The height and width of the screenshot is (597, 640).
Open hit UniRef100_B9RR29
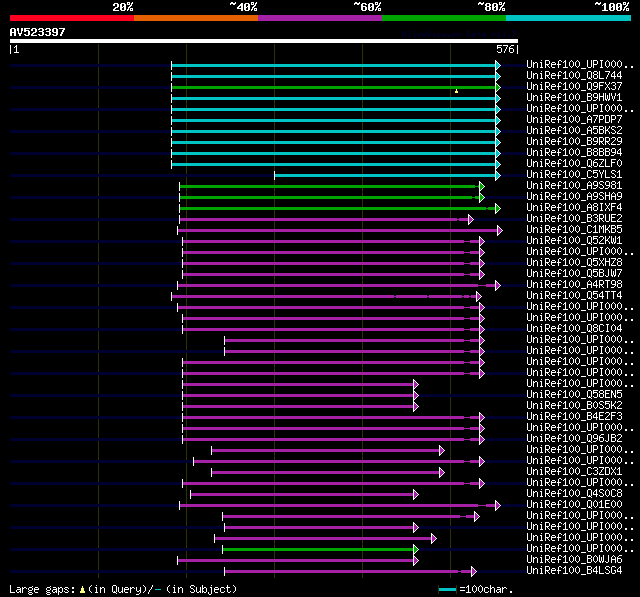tap(574, 142)
